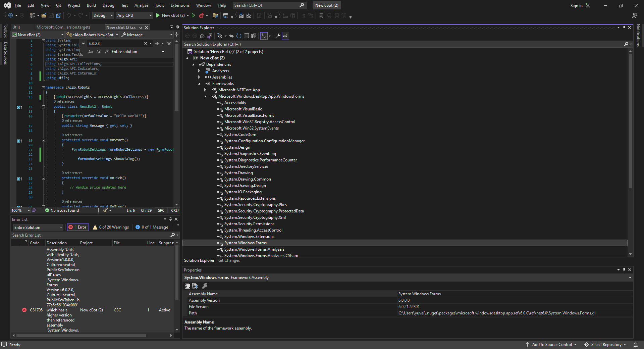The width and height of the screenshot is (644, 349).
Task: Click Collapse All icon in Solution Explorer
Action: click(x=246, y=36)
